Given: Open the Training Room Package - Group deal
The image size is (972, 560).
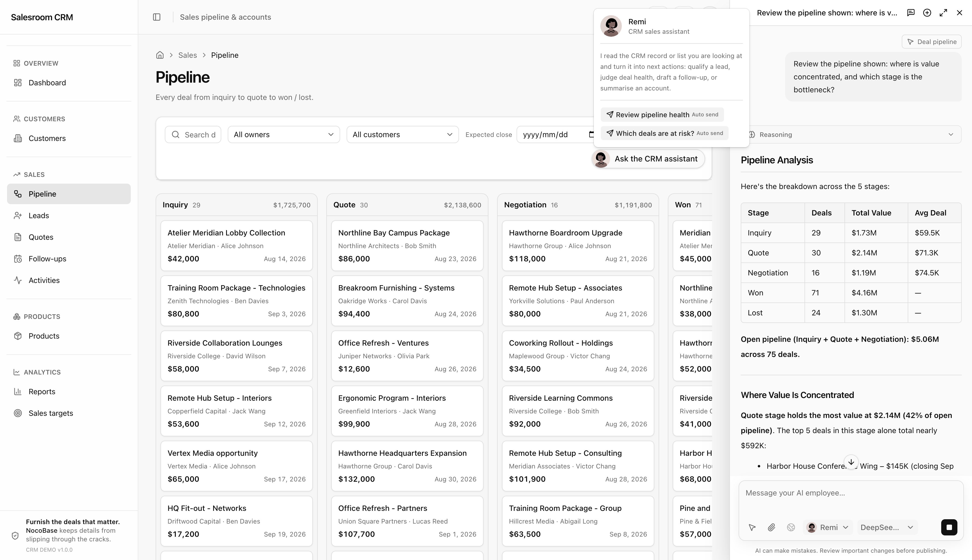Looking at the screenshot, I should (x=578, y=521).
